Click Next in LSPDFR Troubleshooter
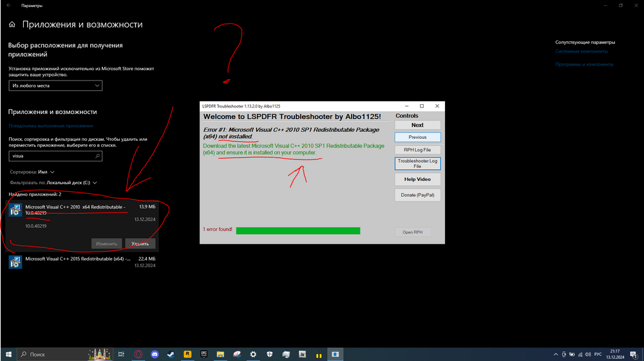Image resolution: width=644 pixels, height=361 pixels. pos(417,125)
